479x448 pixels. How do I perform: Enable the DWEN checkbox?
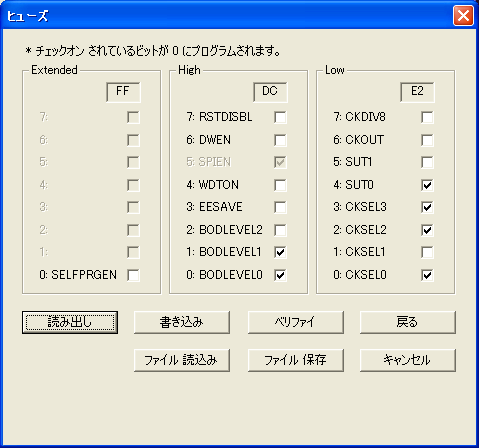pyautogui.click(x=280, y=140)
